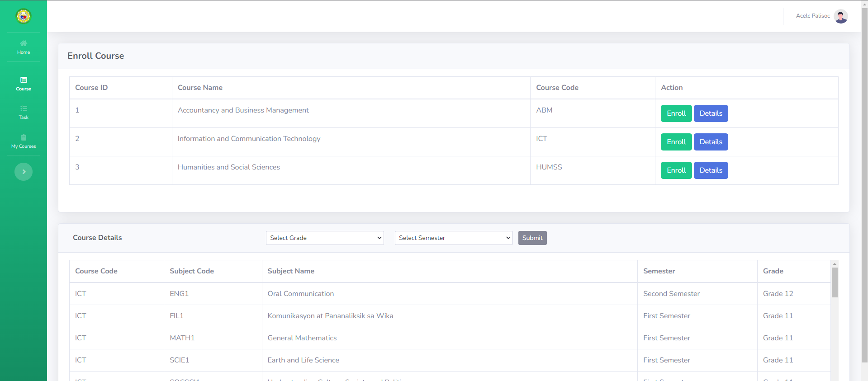The height and width of the screenshot is (381, 868).
Task: Click the school logo in the sidebar
Action: [x=24, y=16]
